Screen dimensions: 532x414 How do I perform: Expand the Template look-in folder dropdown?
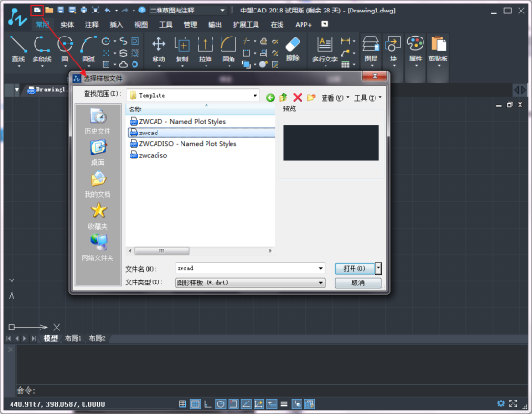click(x=255, y=96)
